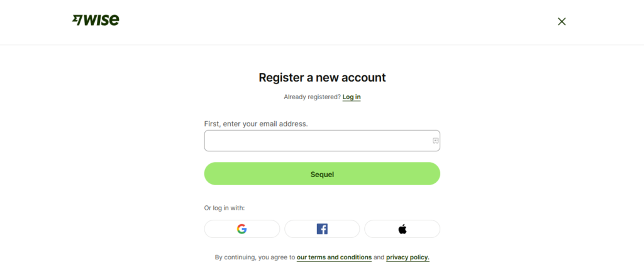View the privacy policy link
644x280 pixels.
click(408, 257)
